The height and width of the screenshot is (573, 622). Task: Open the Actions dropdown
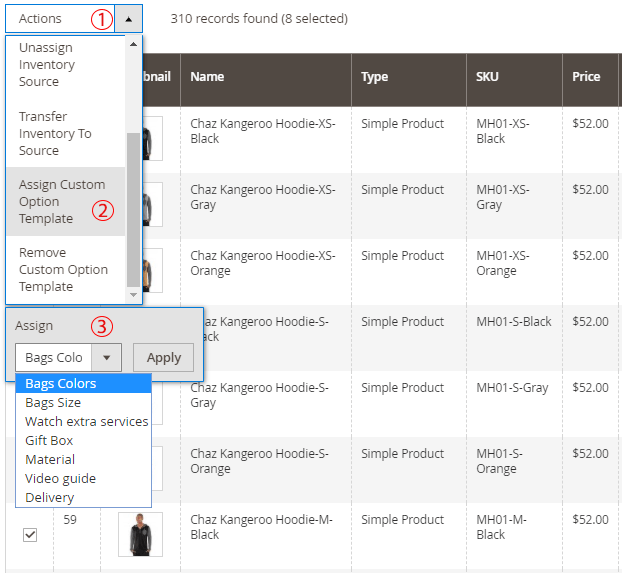click(x=60, y=18)
